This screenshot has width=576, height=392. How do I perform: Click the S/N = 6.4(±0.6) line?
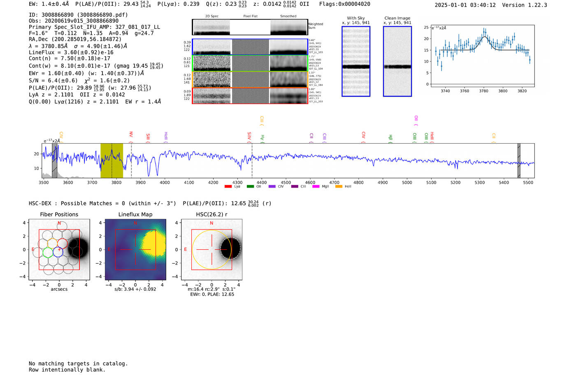coord(79,81)
